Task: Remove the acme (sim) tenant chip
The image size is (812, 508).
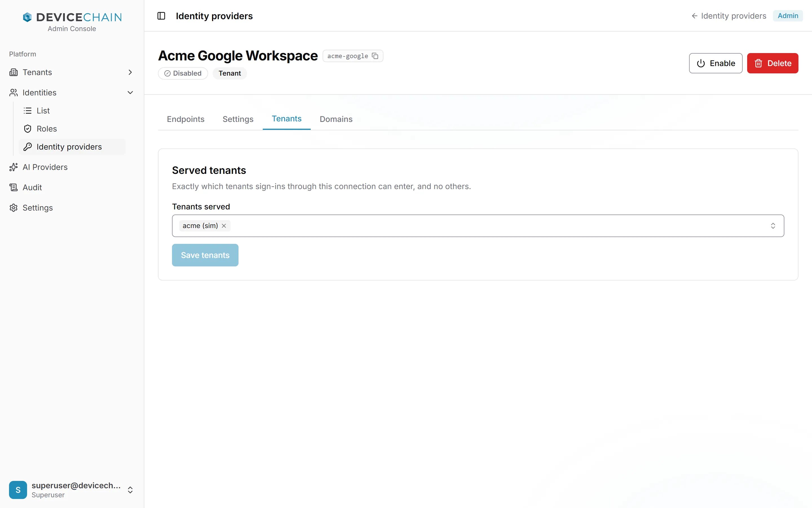Action: pos(224,226)
